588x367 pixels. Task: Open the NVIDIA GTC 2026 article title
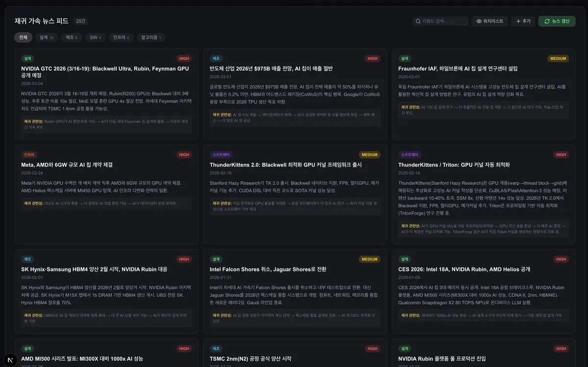tap(105, 72)
